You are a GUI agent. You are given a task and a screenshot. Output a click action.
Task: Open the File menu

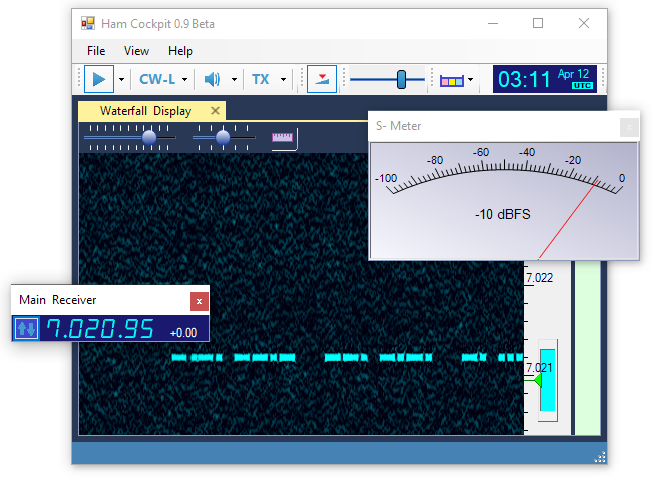click(x=96, y=51)
